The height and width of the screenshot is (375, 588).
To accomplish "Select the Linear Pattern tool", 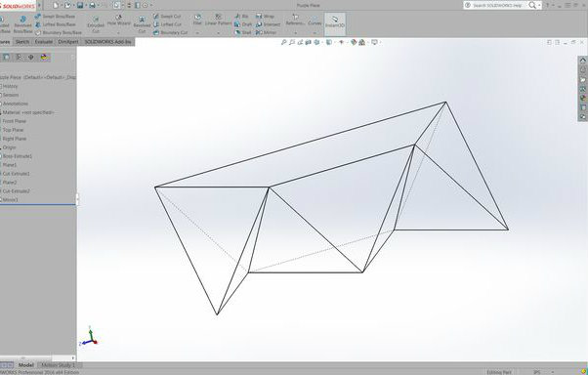I will (x=218, y=20).
